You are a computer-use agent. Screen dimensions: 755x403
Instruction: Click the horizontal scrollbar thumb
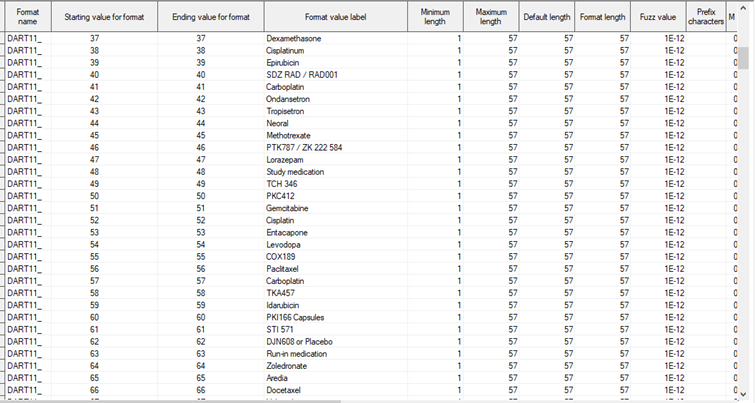click(x=170, y=400)
